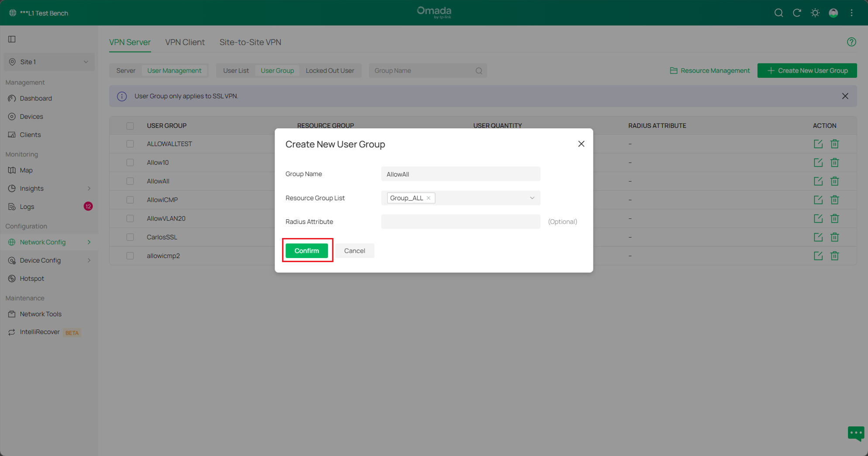Screen dimensions: 868x456
Task: Open the global search icon
Action: [x=778, y=13]
